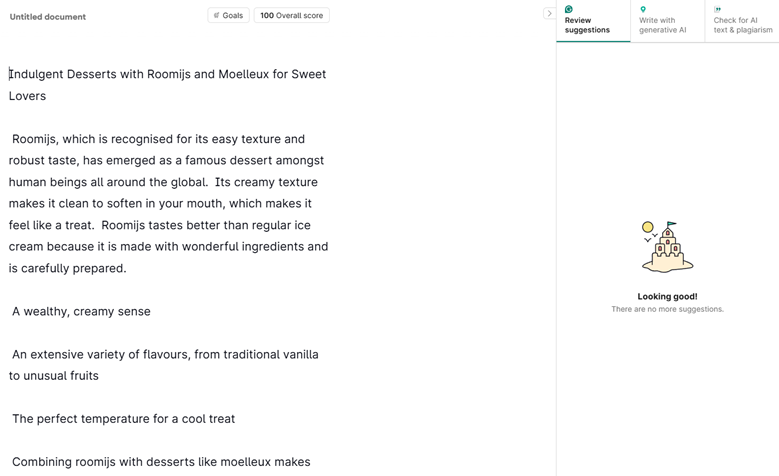Screen dimensions: 779x476
Task: Open the Goals settings button
Action: coord(229,15)
